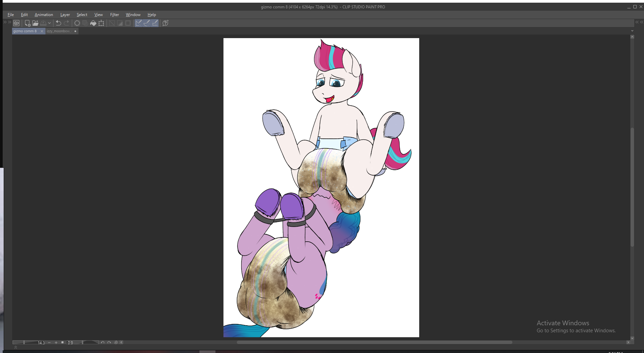Click the Clear (spinner) toolbar icon
This screenshot has width=644, height=353.
point(77,23)
